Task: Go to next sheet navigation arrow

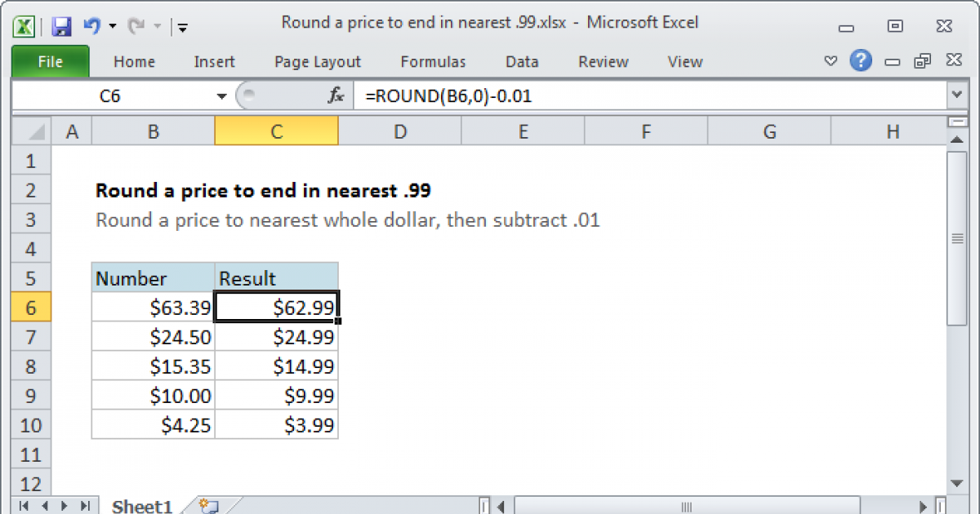Action: (x=64, y=507)
